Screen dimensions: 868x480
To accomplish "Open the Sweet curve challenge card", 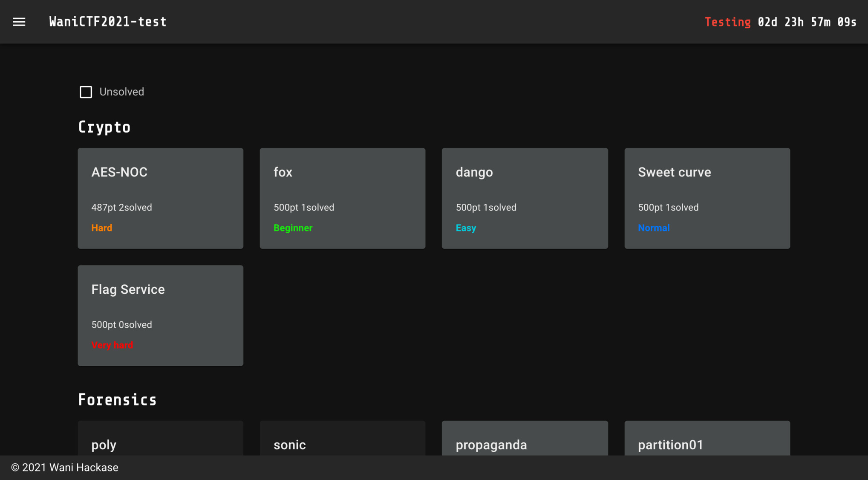I will [707, 198].
